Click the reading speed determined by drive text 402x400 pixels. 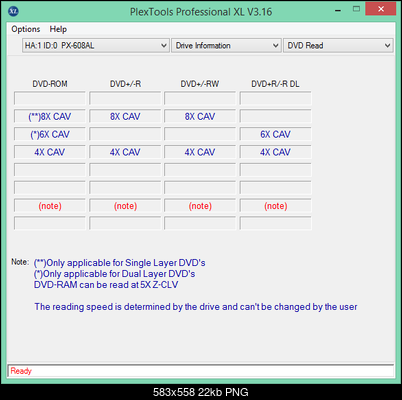click(196, 307)
